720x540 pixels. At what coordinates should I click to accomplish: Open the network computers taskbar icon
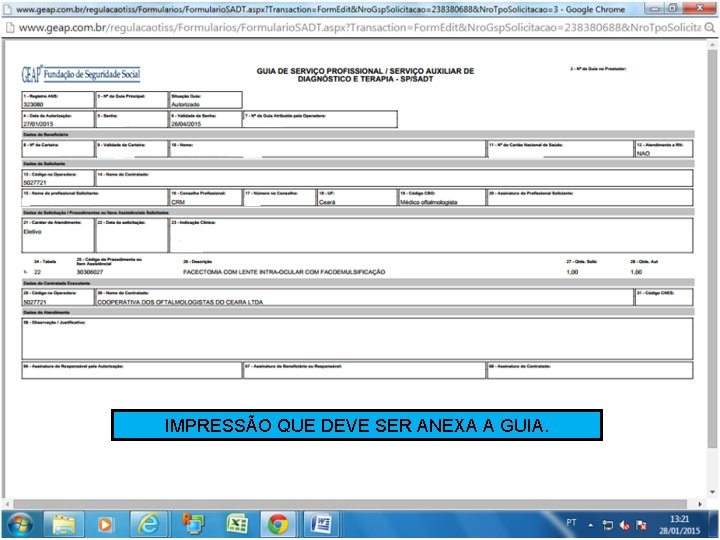pyautogui.click(x=193, y=524)
